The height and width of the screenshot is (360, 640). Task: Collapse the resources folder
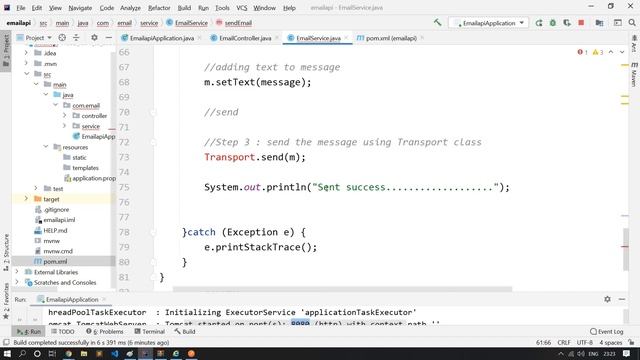pos(46,147)
